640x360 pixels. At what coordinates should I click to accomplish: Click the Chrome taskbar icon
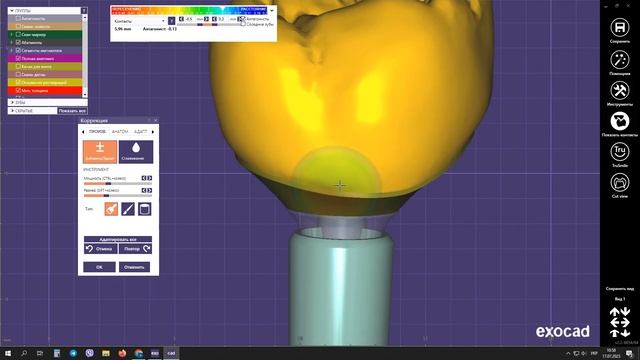click(x=138, y=353)
